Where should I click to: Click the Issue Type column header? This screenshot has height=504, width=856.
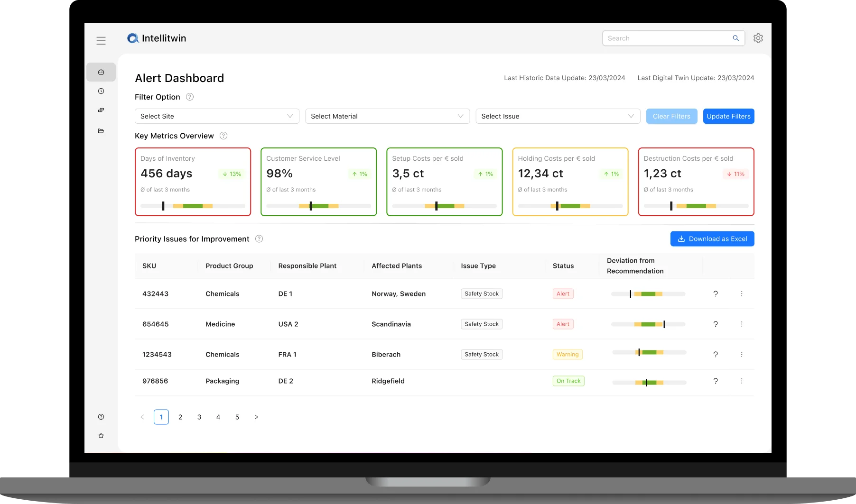(x=478, y=266)
